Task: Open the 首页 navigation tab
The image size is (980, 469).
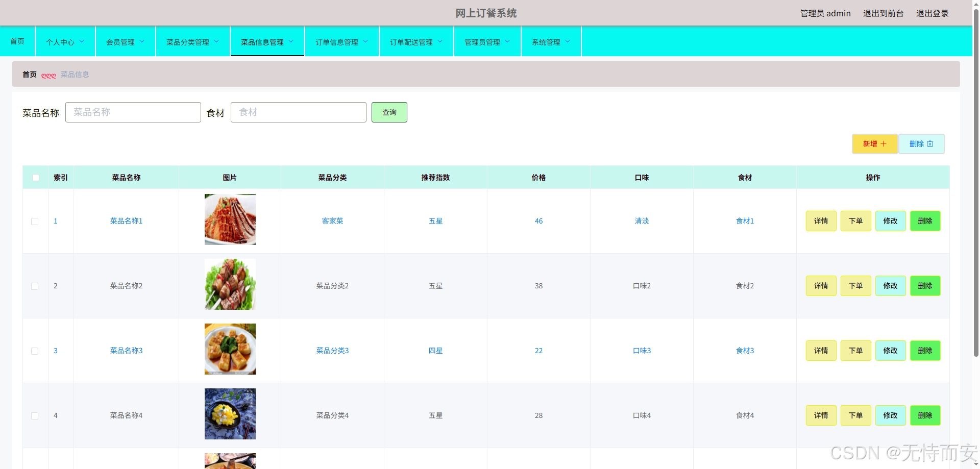Action: [x=17, y=41]
